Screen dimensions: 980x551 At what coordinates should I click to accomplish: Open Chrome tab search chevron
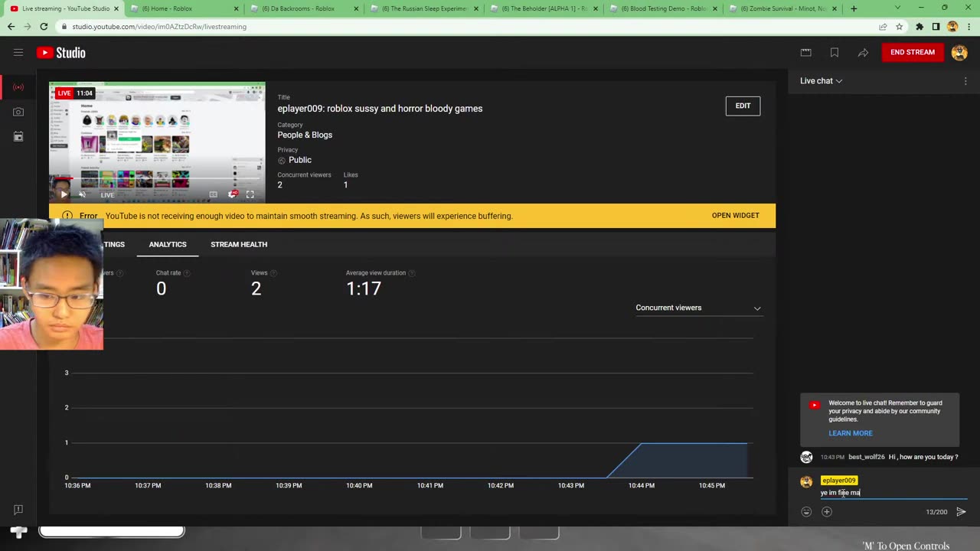click(898, 8)
